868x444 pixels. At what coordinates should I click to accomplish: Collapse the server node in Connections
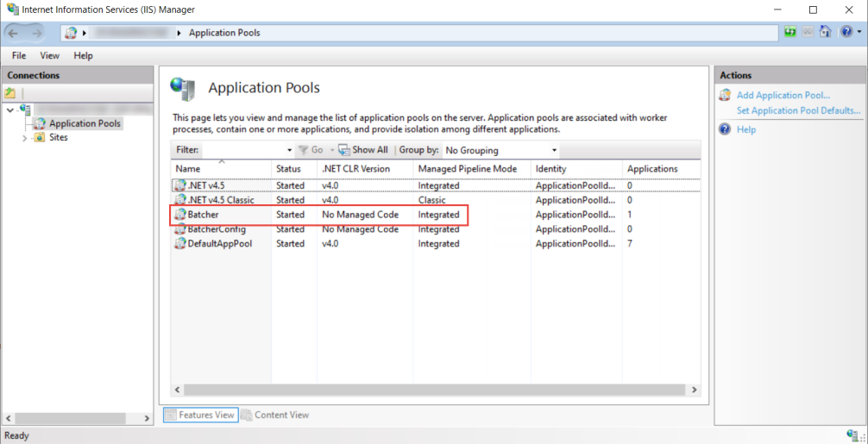click(x=9, y=110)
